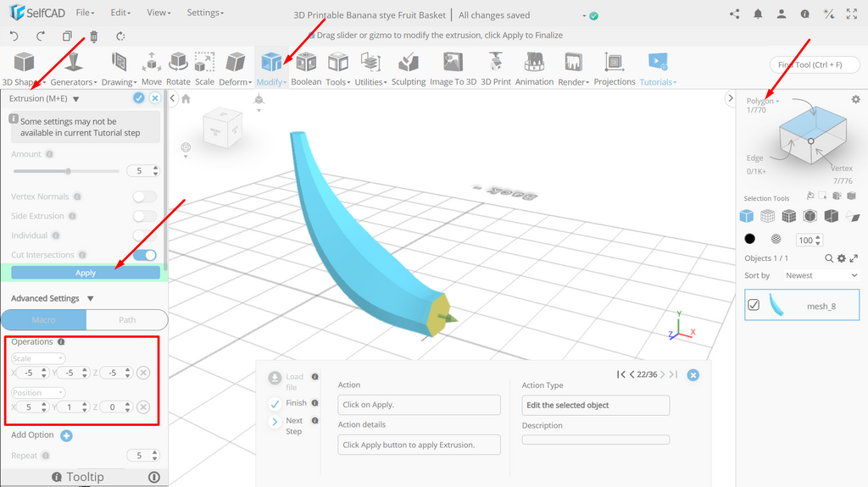Open the Deform tool
Viewport: 868px width, 487px height.
[236, 69]
